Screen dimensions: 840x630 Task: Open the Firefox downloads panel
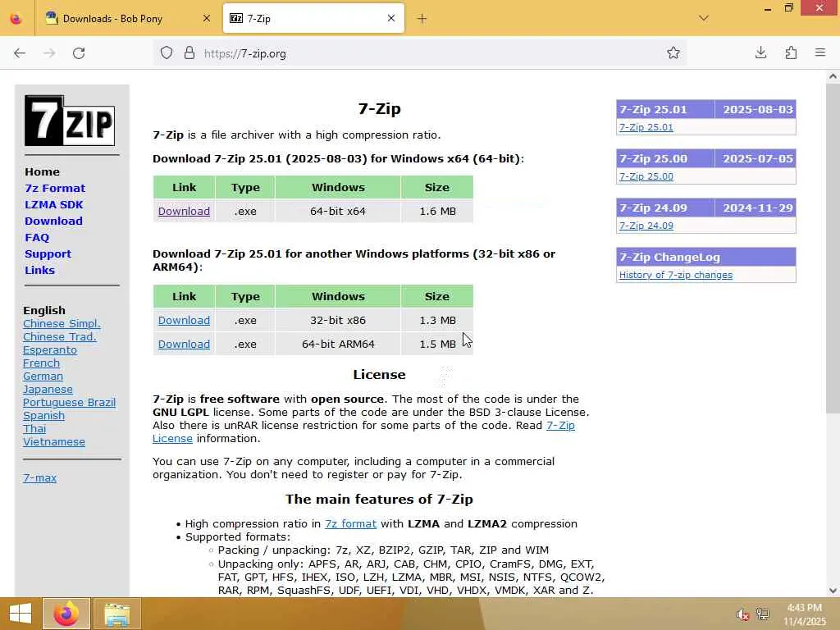pyautogui.click(x=760, y=52)
